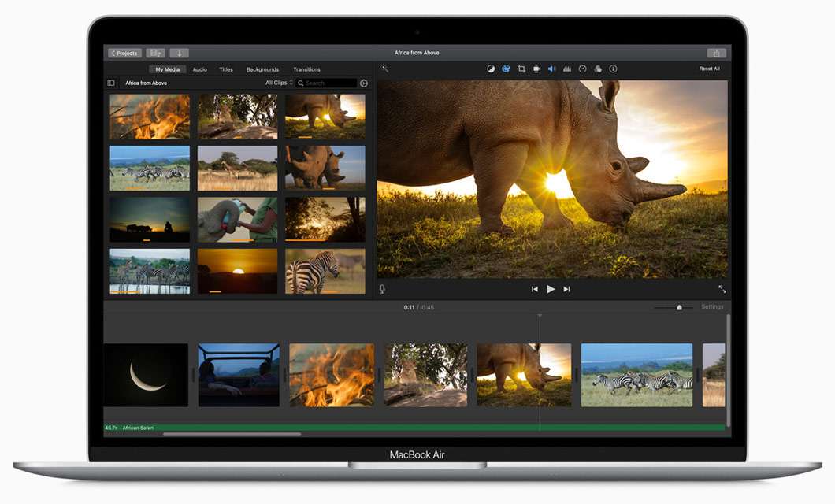This screenshot has height=504, width=835.
Task: Open the Speed adjustment controls
Action: [x=582, y=69]
